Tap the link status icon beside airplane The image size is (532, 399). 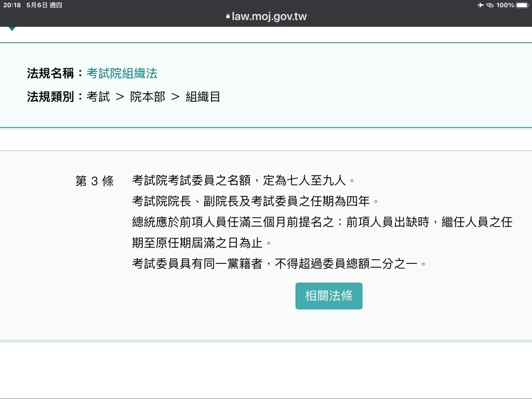click(490, 5)
